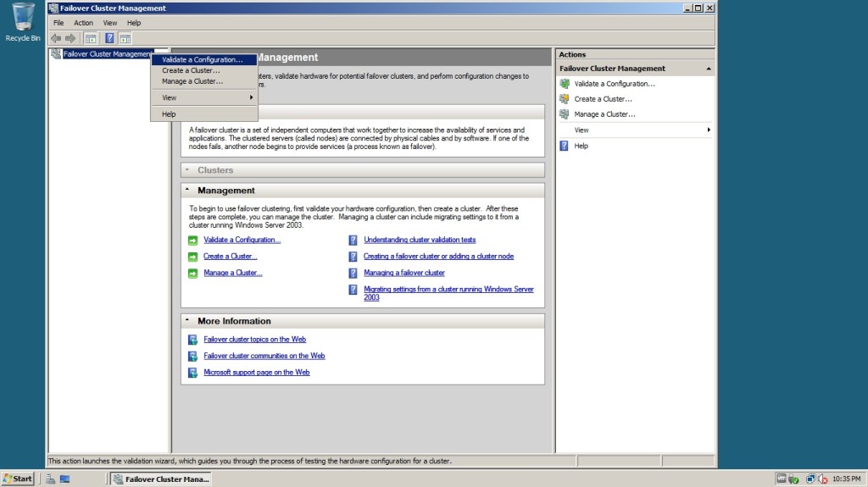Follow the Microsoft support page on the Web link

pos(257,372)
